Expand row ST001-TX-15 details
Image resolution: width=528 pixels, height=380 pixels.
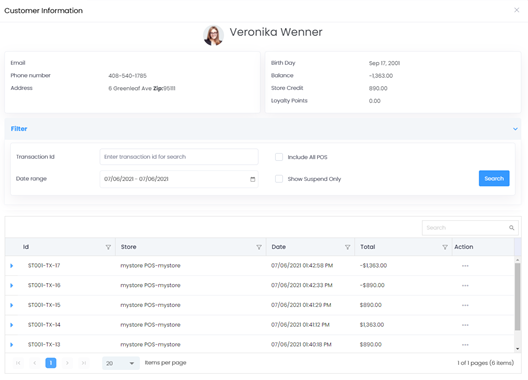coord(11,305)
